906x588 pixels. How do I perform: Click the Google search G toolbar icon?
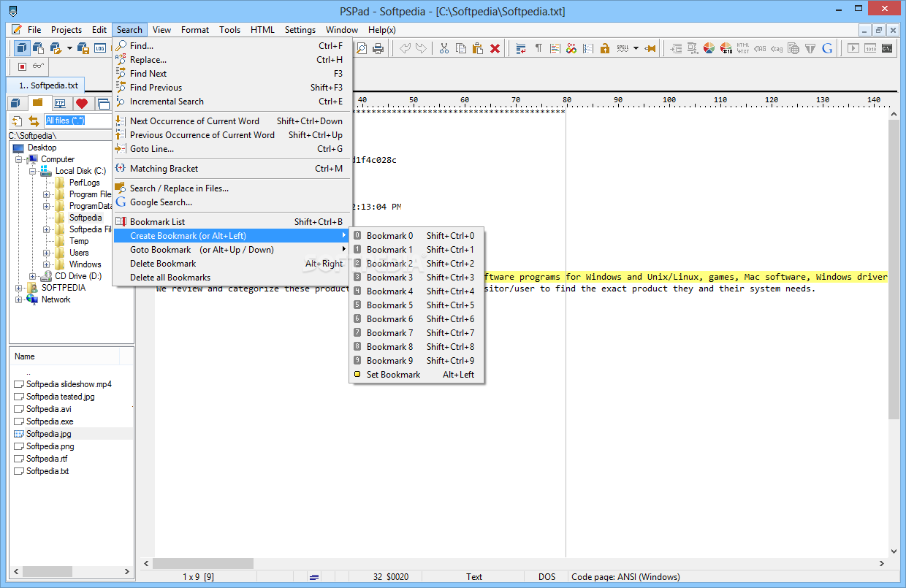pyautogui.click(x=827, y=48)
